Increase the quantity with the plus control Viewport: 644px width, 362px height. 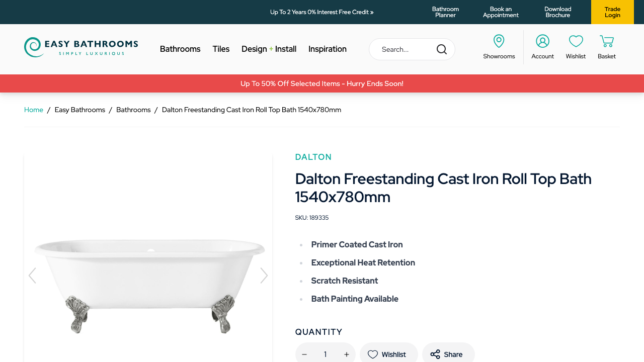346,354
